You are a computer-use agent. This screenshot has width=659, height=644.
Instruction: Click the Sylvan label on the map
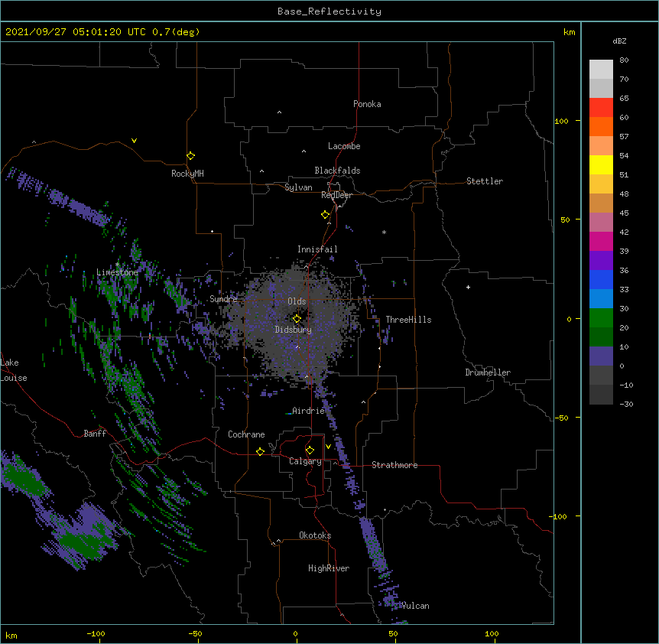click(x=298, y=187)
